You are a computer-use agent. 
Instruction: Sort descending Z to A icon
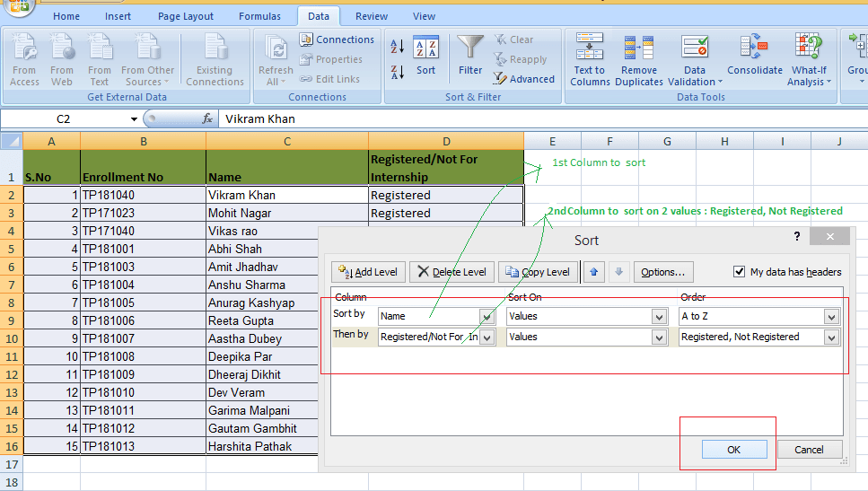(x=397, y=72)
